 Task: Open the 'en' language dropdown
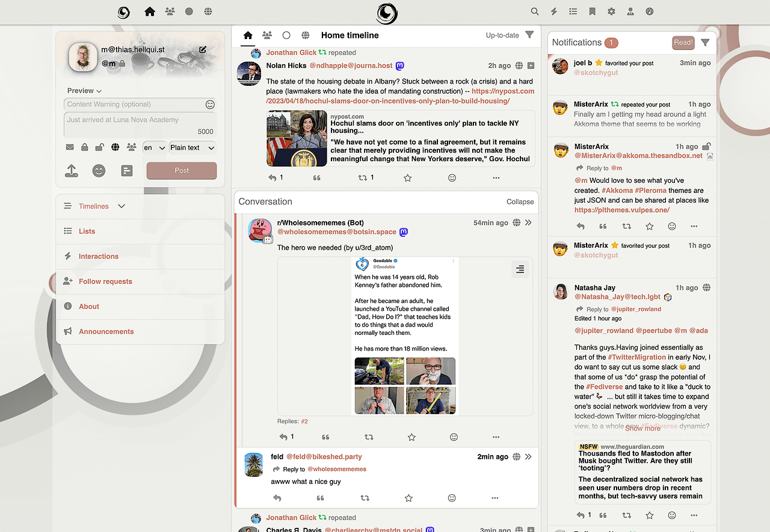[155, 148]
